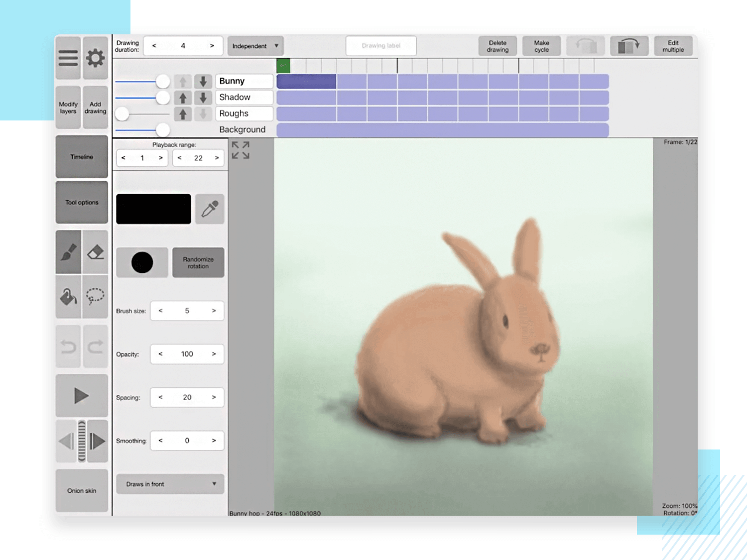Image resolution: width=747 pixels, height=560 pixels.
Task: Click Delete drawing
Action: [x=498, y=46]
